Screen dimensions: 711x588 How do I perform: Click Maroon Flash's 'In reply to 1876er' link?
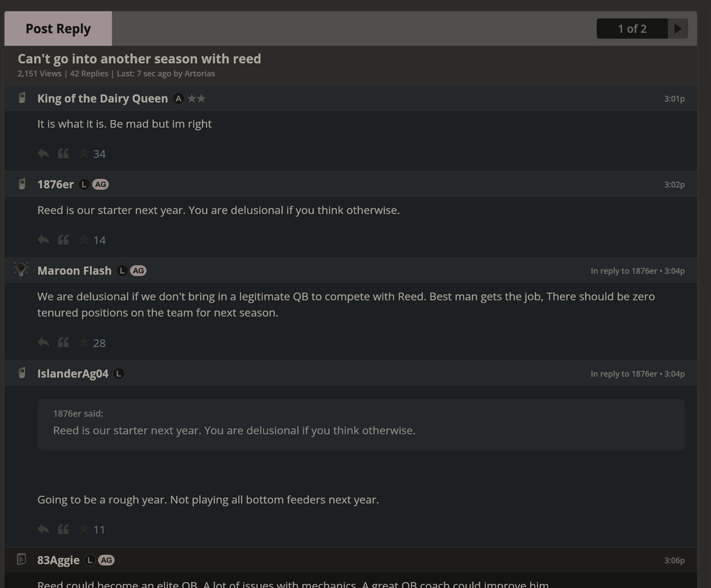624,271
